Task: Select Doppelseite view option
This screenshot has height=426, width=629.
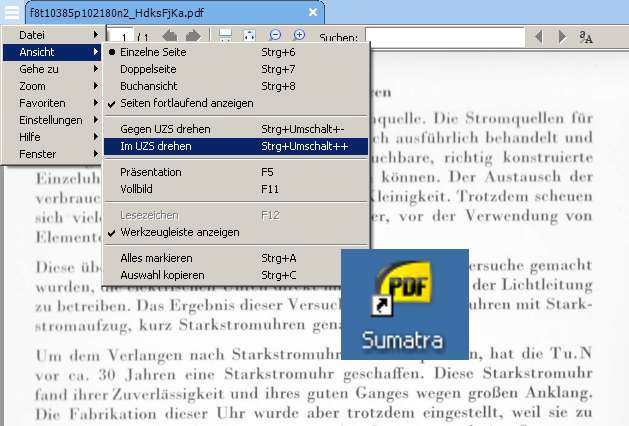Action: tap(236, 69)
